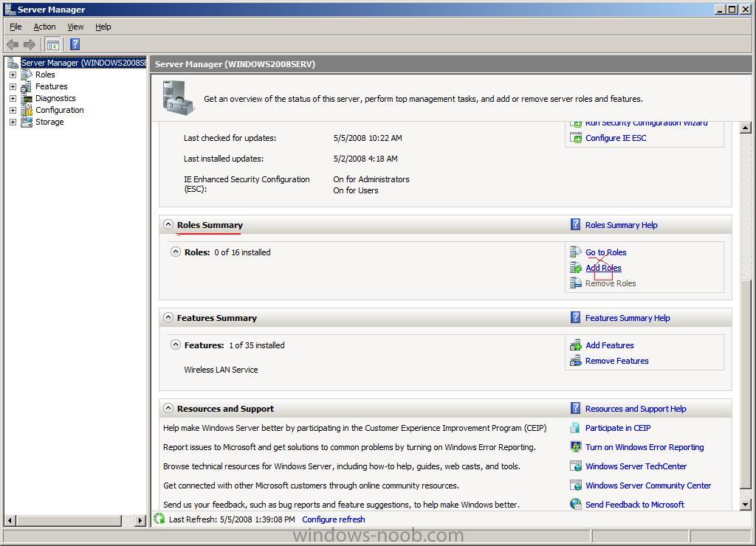Viewport: 756px width, 546px height.
Task: Open the Roles Summary Help link
Action: [x=621, y=225]
